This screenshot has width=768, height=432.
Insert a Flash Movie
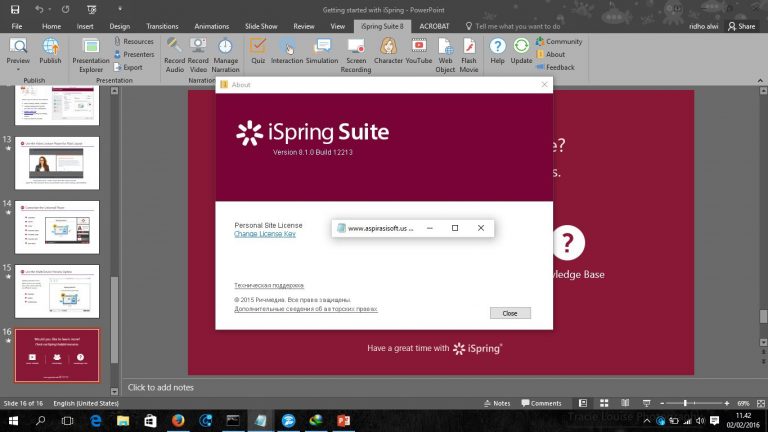point(468,55)
